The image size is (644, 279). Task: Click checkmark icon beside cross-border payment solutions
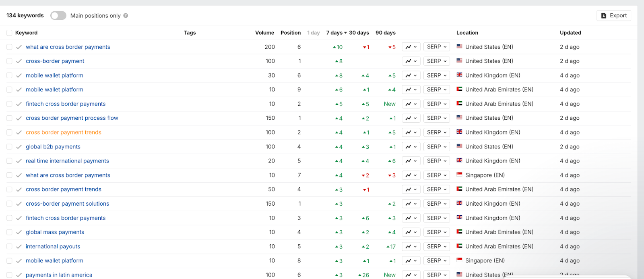(x=19, y=204)
